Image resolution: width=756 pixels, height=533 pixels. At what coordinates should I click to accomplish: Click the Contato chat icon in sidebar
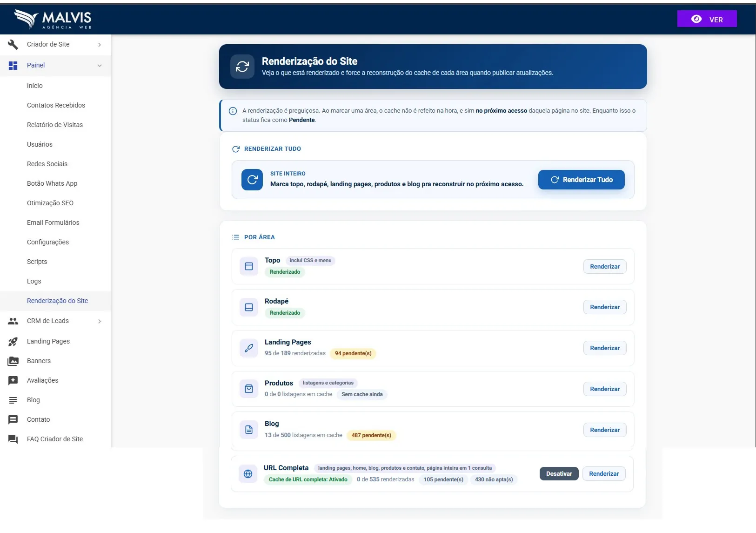[x=13, y=419]
